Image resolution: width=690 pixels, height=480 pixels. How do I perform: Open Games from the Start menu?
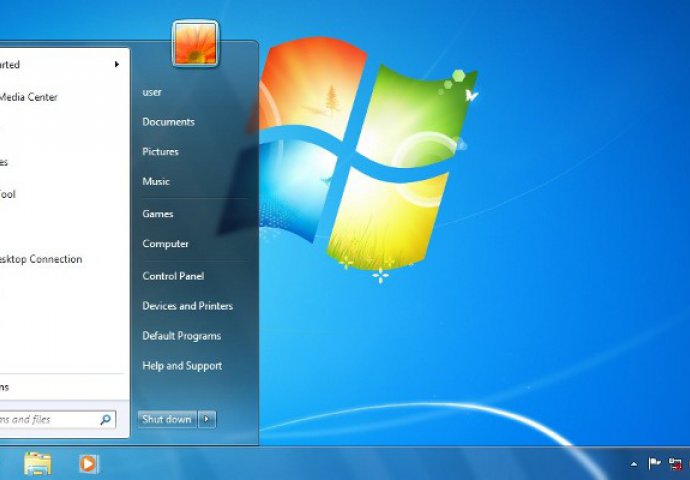click(x=158, y=214)
